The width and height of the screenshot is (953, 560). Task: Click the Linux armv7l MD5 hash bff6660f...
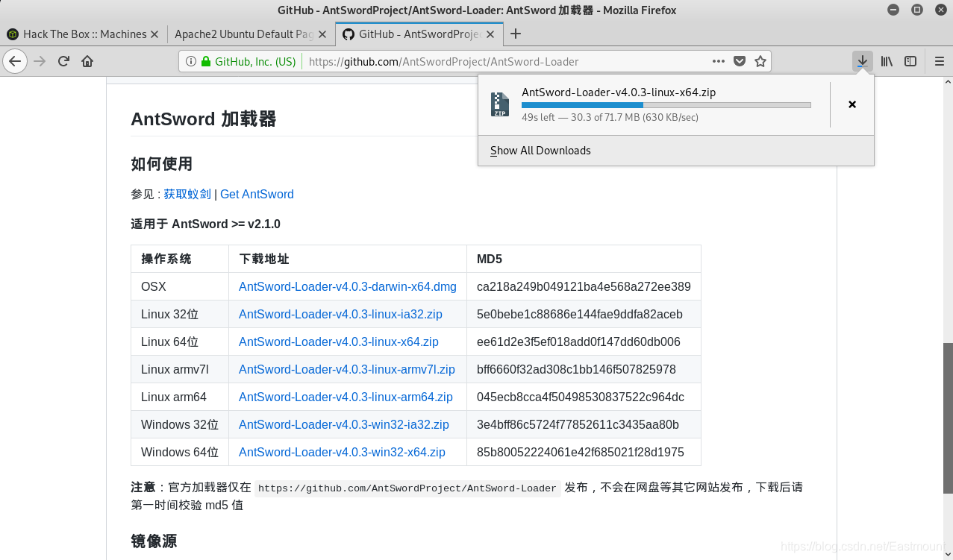[x=576, y=369]
